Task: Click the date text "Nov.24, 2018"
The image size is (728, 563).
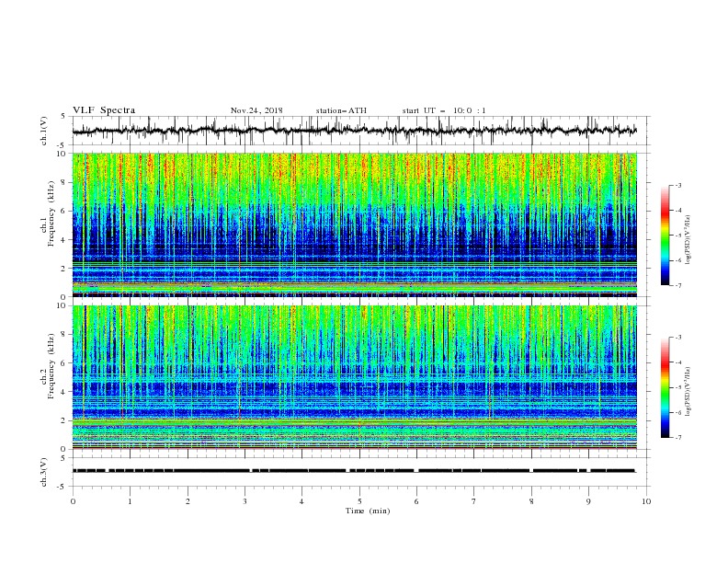Action: 256,110
